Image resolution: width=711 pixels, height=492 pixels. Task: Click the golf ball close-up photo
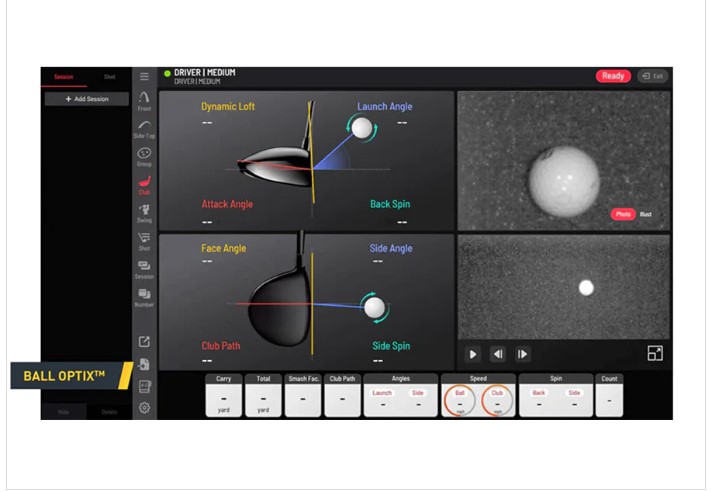point(564,161)
